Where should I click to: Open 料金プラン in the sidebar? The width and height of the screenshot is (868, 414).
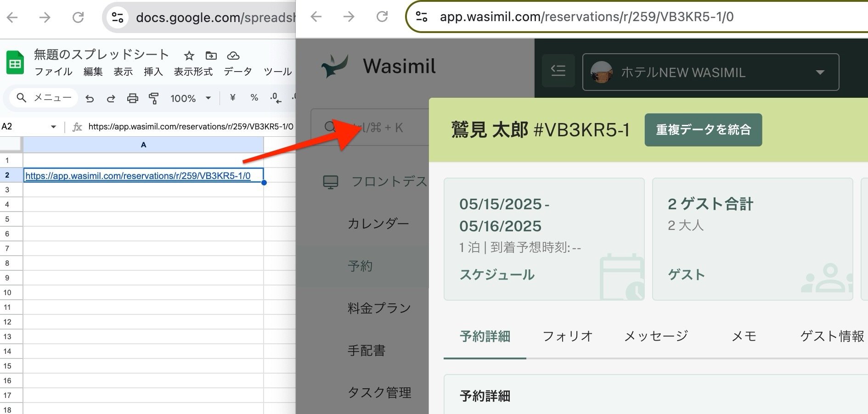379,308
